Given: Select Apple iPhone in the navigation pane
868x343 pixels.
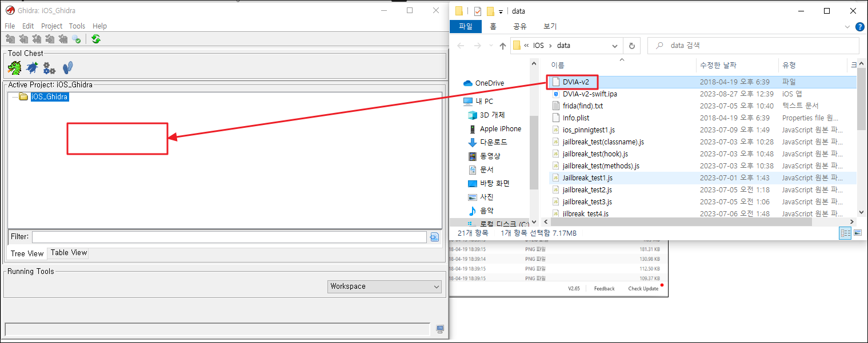Looking at the screenshot, I should (x=494, y=128).
